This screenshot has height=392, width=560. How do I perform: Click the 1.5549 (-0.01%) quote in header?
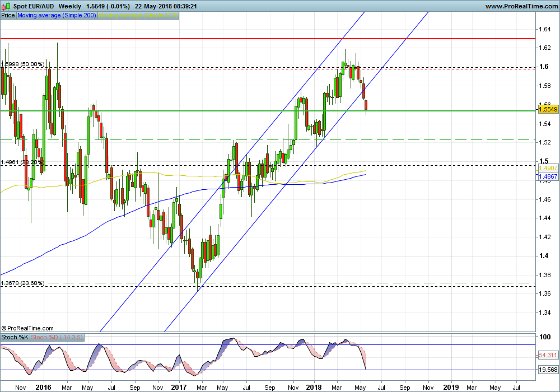point(109,6)
